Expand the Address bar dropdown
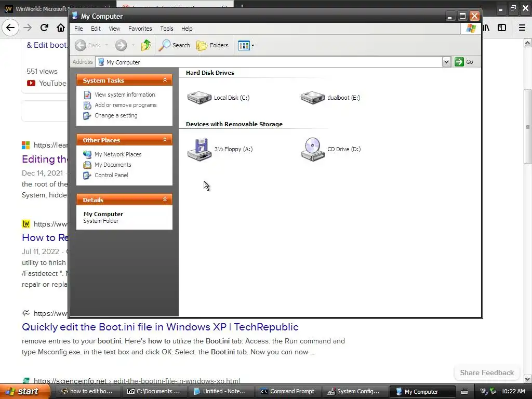Image resolution: width=532 pixels, height=399 pixels. pos(446,62)
